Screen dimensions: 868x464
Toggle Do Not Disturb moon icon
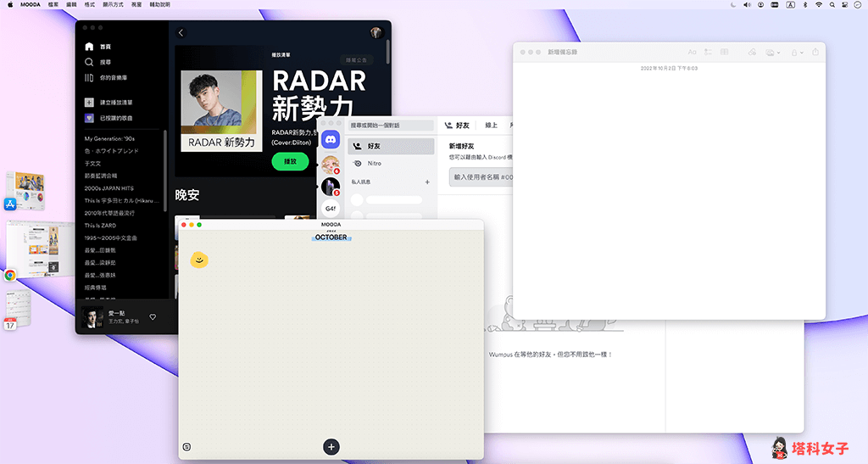[733, 4]
